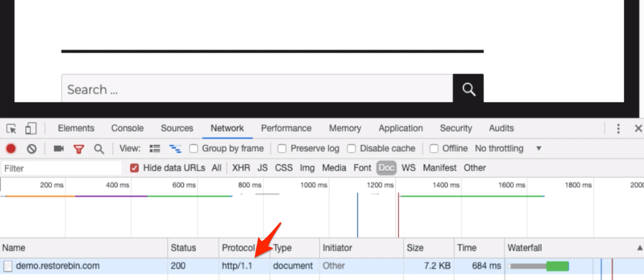
Task: Click the 7.2 KB size cell
Action: pos(437,266)
